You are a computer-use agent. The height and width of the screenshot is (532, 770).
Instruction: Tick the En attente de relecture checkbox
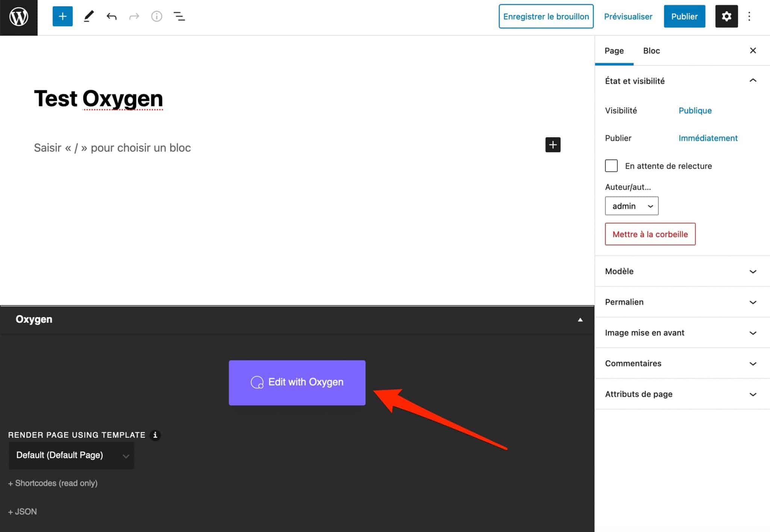pos(611,166)
